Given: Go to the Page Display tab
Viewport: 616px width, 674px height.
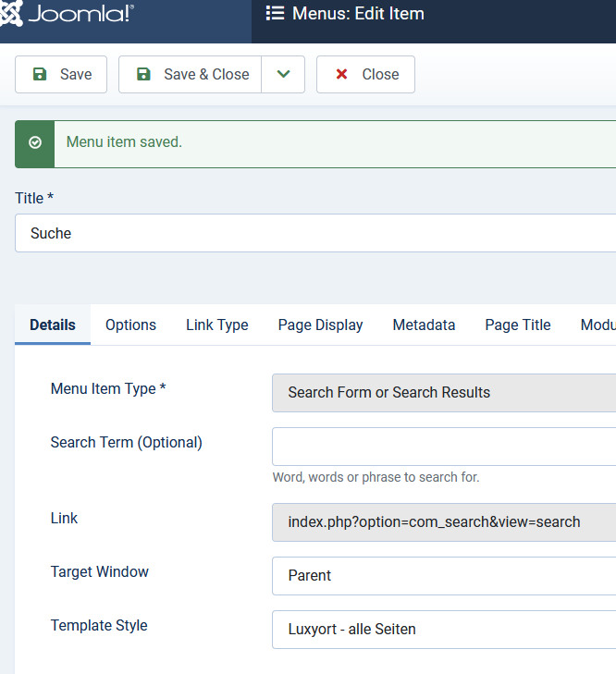Looking at the screenshot, I should [x=320, y=325].
